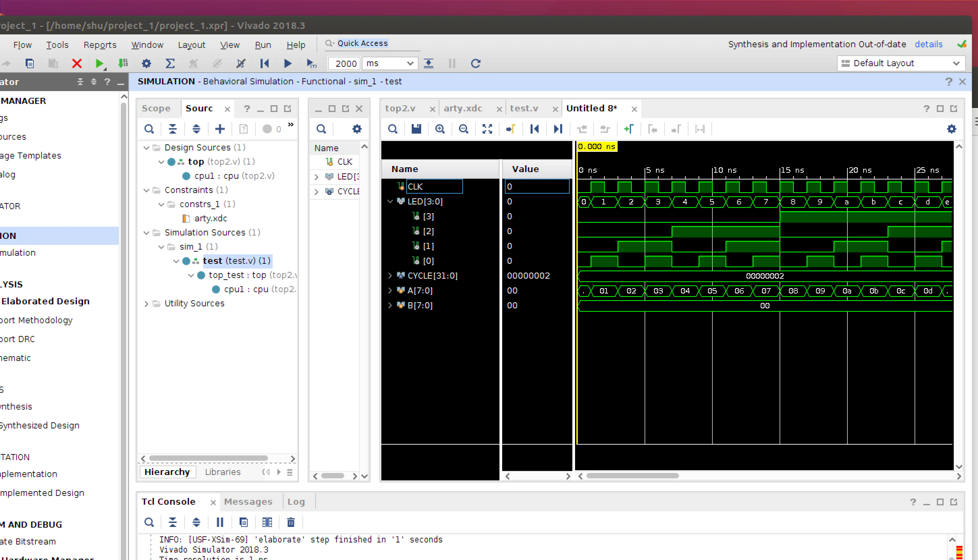Open the ms time unit dropdown
The height and width of the screenshot is (560, 978).
point(389,63)
